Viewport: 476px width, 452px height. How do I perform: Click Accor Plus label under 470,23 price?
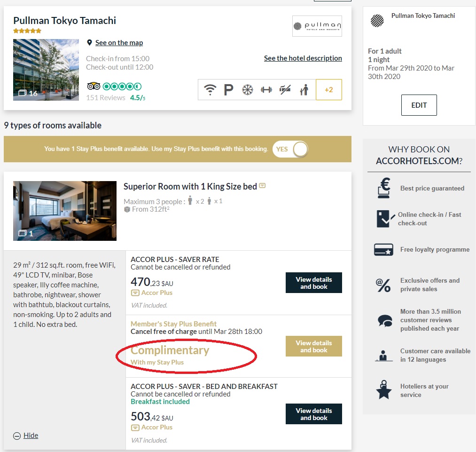(x=156, y=293)
